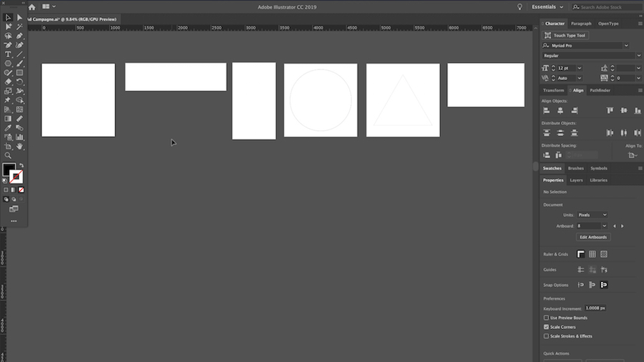Enable Use Preview Bounds checkbox

tap(546, 318)
